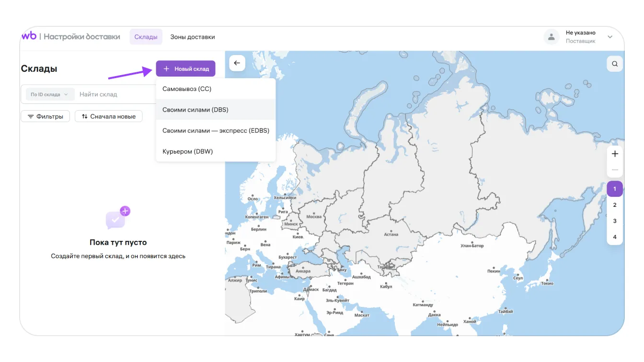Zoom in with the map plus button
Screen dimensions: 644x362
coord(615,154)
